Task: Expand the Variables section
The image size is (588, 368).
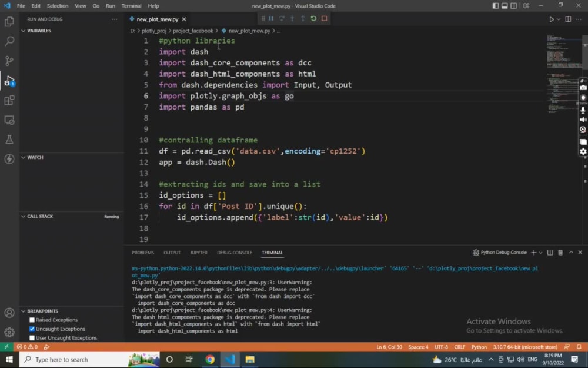Action: point(39,31)
